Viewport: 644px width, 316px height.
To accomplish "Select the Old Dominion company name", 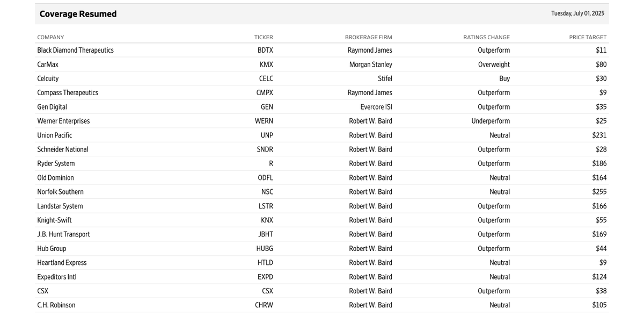I will pos(55,178).
